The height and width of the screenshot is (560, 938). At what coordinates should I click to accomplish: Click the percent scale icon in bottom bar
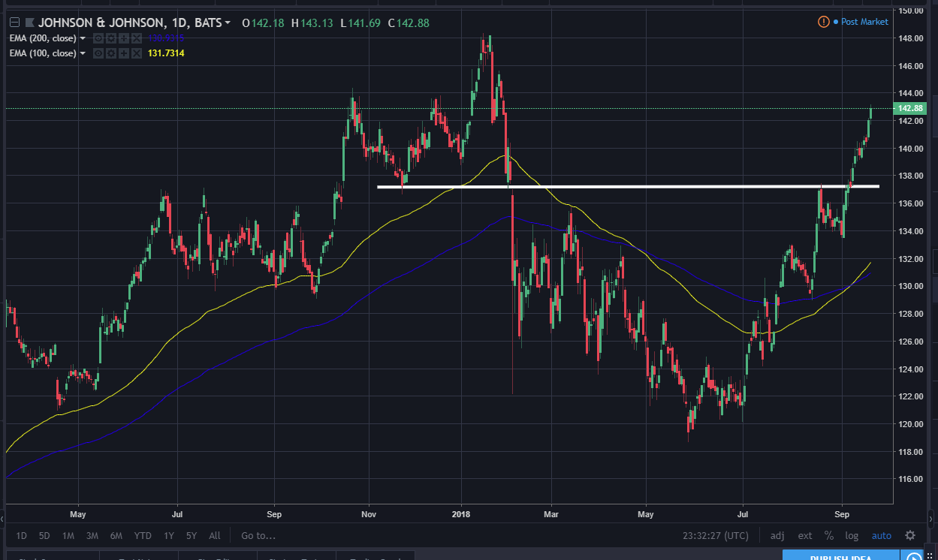point(829,535)
